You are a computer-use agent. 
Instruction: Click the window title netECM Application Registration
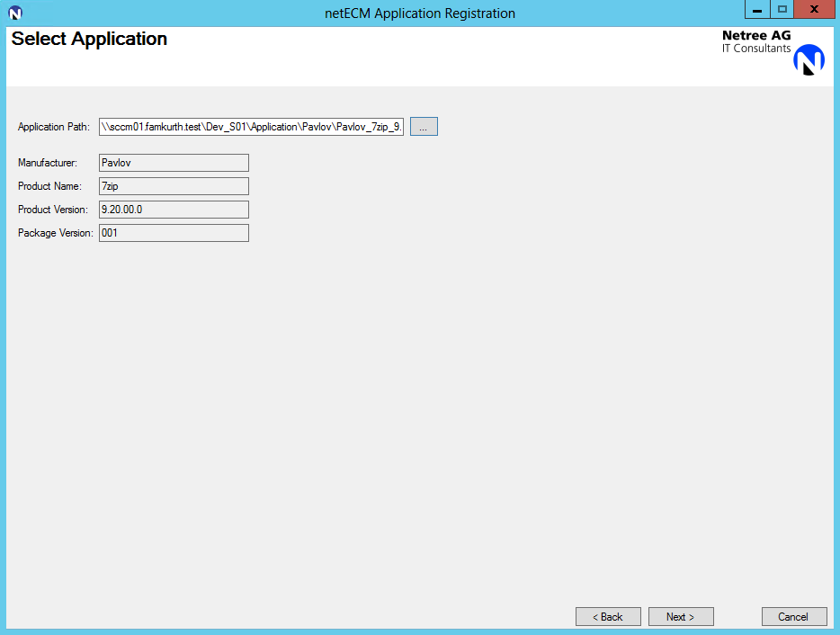pyautogui.click(x=419, y=13)
